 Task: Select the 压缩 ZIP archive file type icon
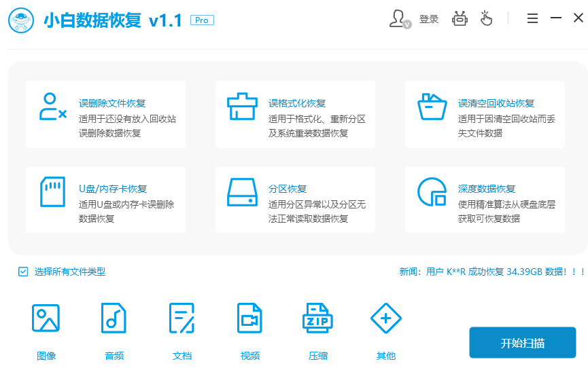(x=317, y=318)
